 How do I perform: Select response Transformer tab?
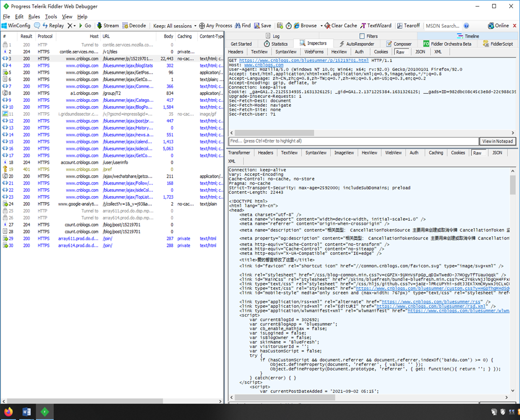[x=239, y=153]
